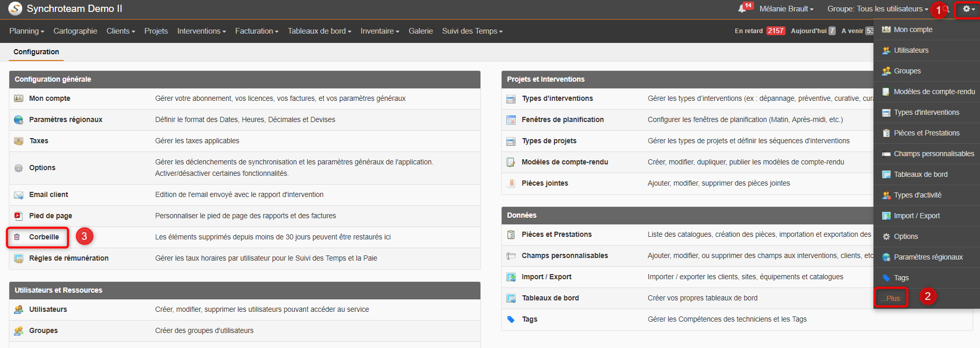The image size is (980, 348).
Task: Choose Paramètres régionaux in the gear dropdown
Action: point(927,257)
